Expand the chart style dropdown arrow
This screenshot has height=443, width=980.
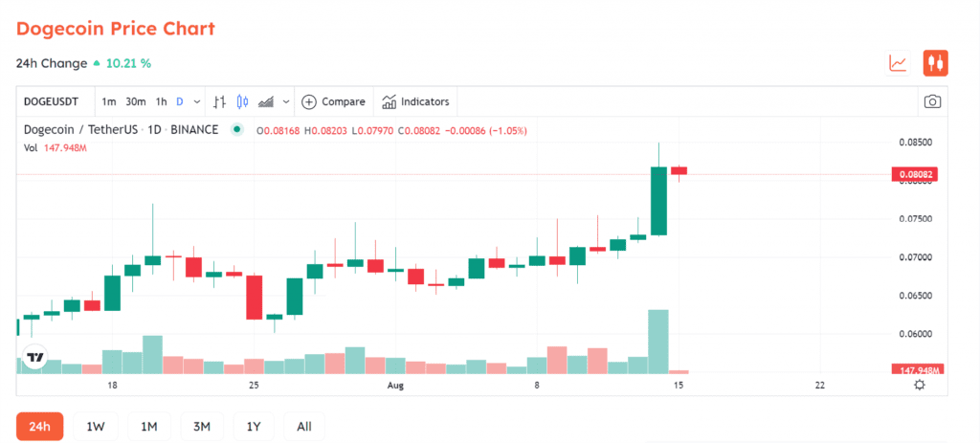[x=286, y=101]
